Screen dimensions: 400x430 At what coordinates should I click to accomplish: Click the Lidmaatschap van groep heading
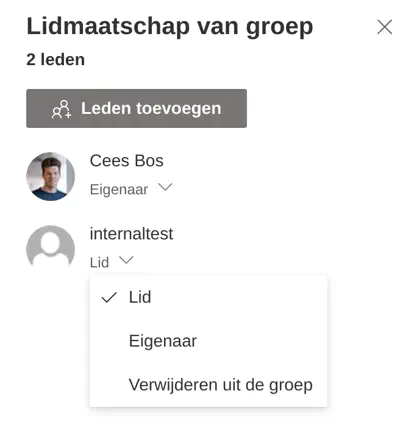click(x=170, y=27)
